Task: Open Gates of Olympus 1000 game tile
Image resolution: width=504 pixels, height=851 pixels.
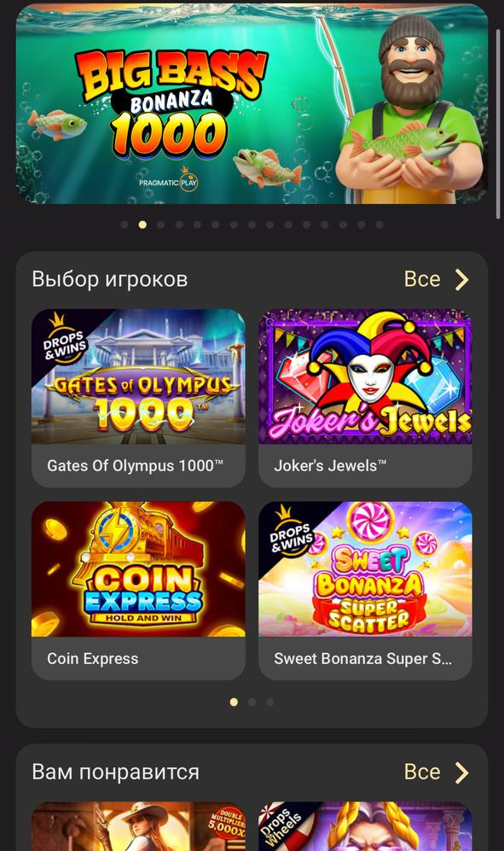Action: point(138,398)
